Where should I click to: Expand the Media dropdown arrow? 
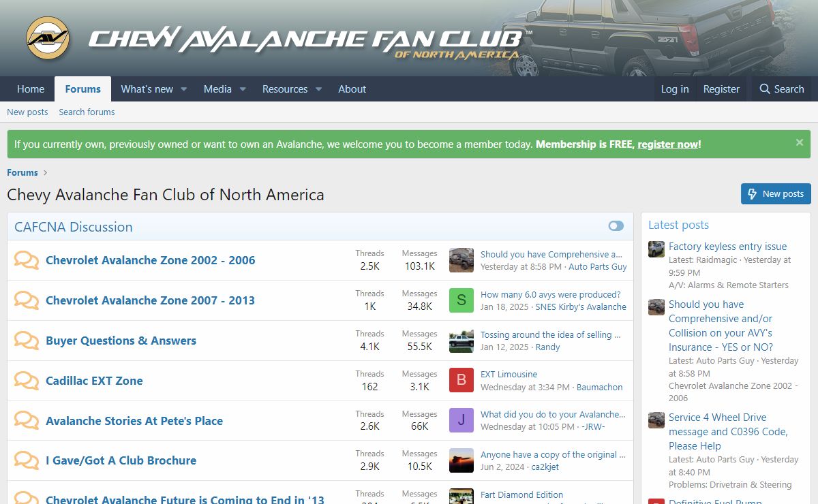pos(242,89)
